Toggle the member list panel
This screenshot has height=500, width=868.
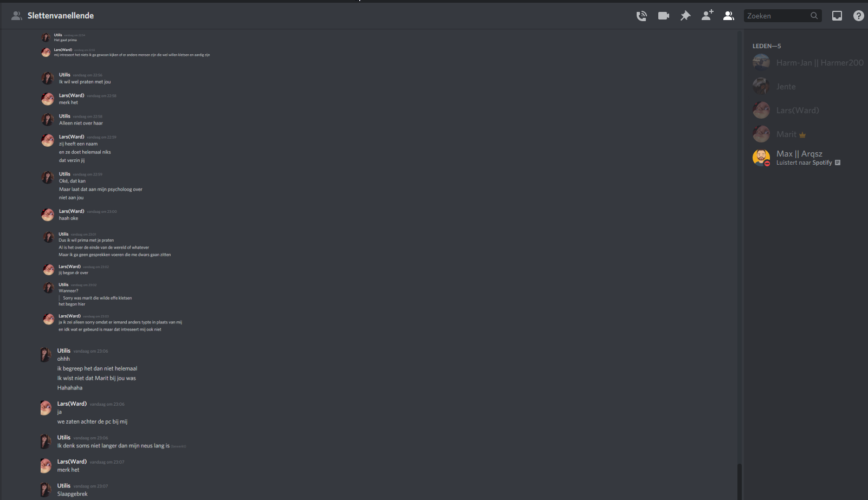729,16
